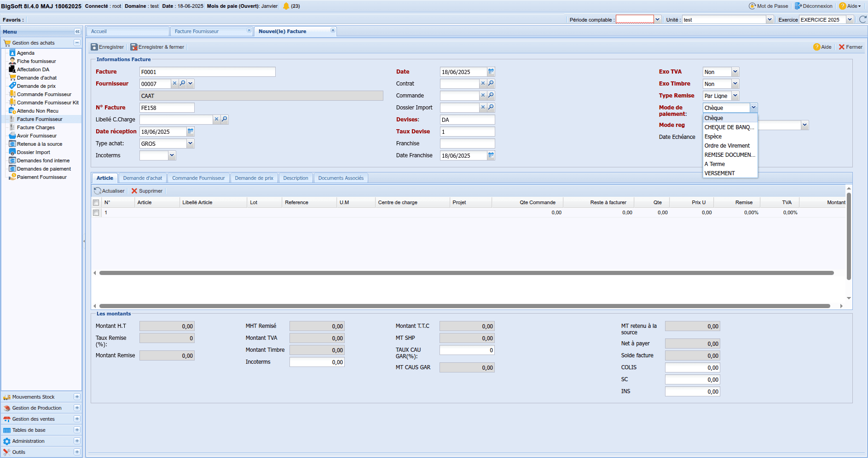Clear the Libellé C.Charge field
This screenshot has width=868, height=458.
[x=216, y=119]
